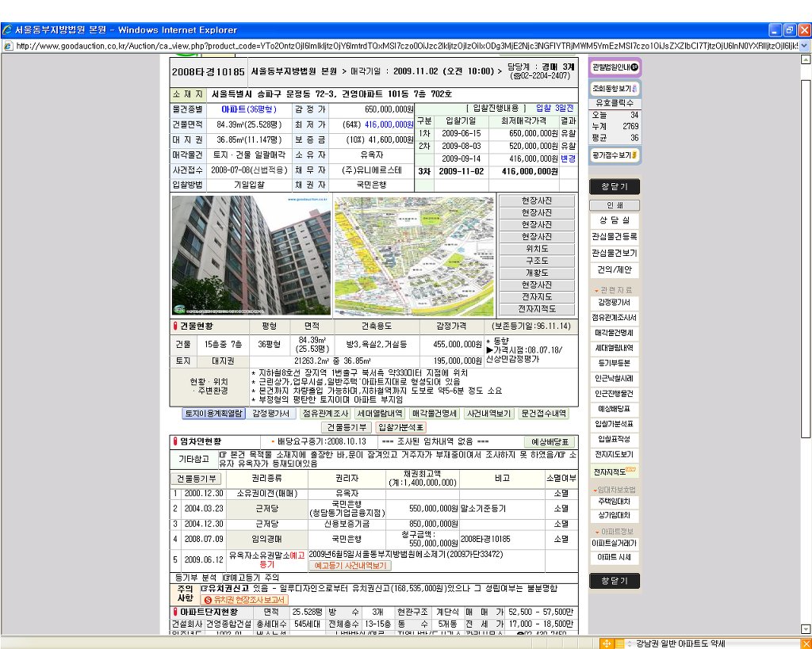This screenshot has height=649, width=812.
Task: Collapse the 관련자료 section header
Action: (615, 290)
